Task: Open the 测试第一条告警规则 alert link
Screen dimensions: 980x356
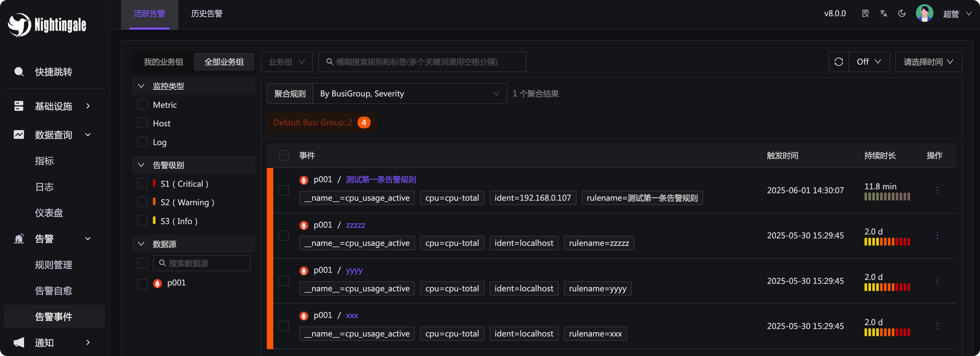Action: [x=381, y=179]
